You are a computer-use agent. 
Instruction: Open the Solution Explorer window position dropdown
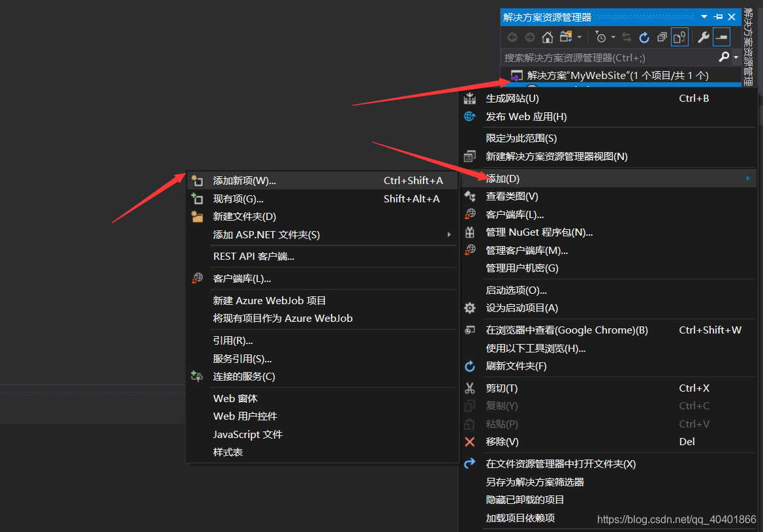704,17
